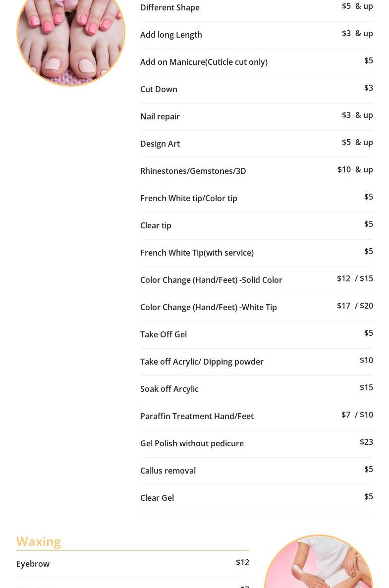This screenshot has width=389, height=588.
Task: Click the $23 Gel Polish price
Action: point(366,442)
